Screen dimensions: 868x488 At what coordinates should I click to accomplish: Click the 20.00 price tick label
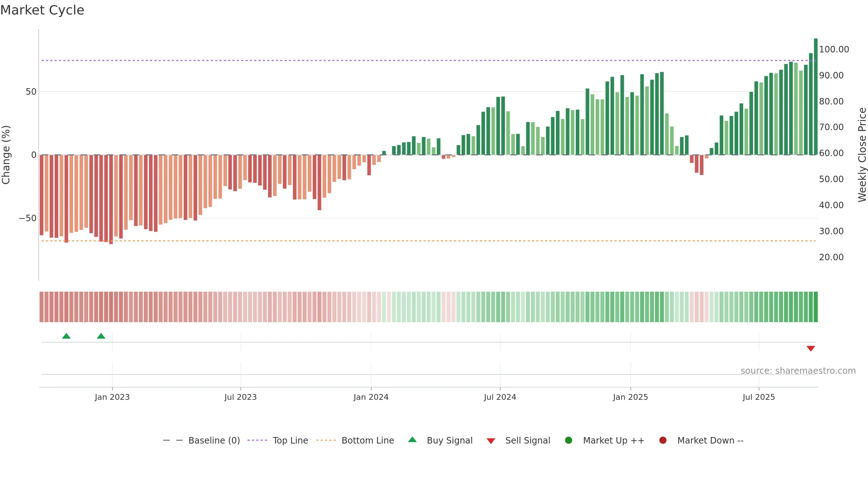[x=831, y=257]
